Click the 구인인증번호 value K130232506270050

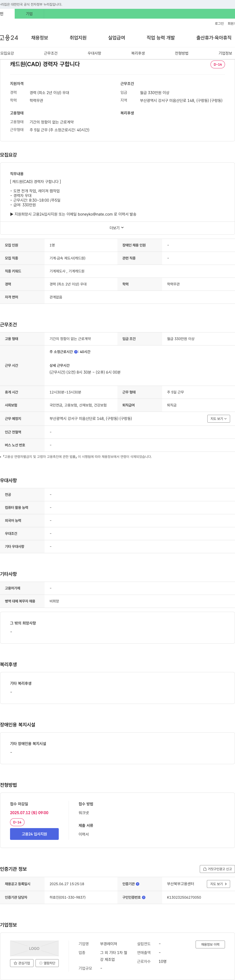[184, 897]
